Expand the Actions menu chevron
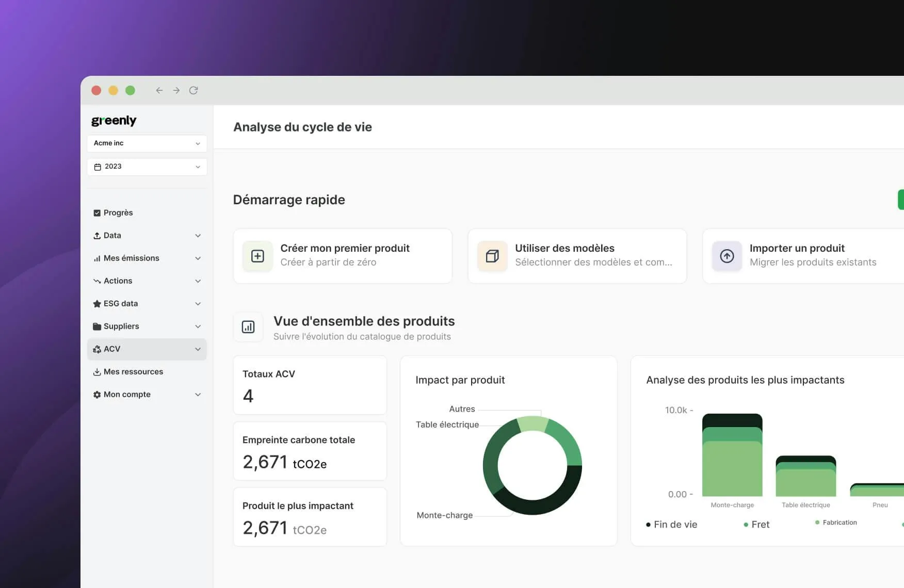Image resolution: width=904 pixels, height=588 pixels. coord(198,281)
